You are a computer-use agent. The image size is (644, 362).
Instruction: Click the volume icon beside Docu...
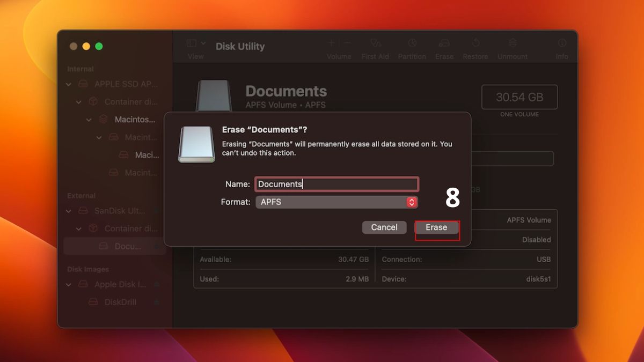[x=104, y=246]
